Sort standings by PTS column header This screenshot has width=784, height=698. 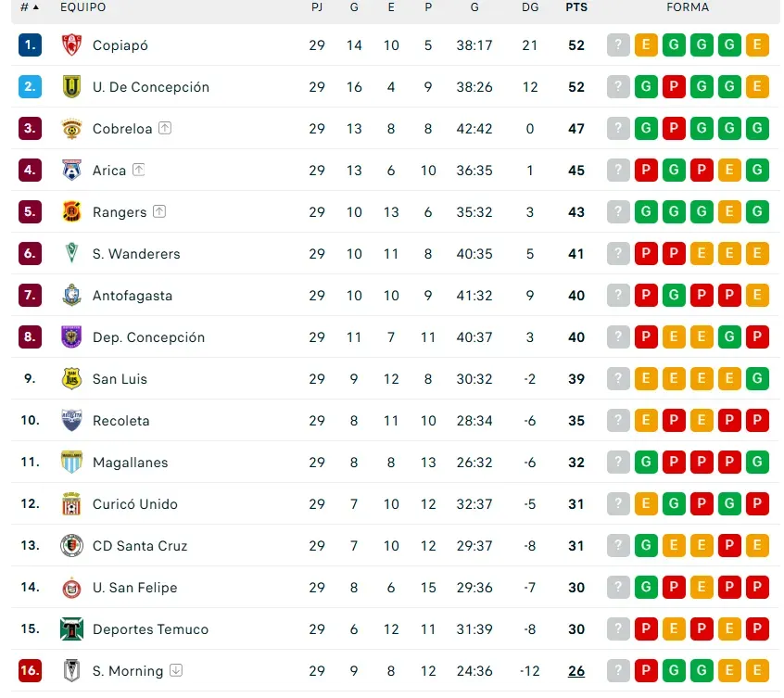[x=576, y=7]
